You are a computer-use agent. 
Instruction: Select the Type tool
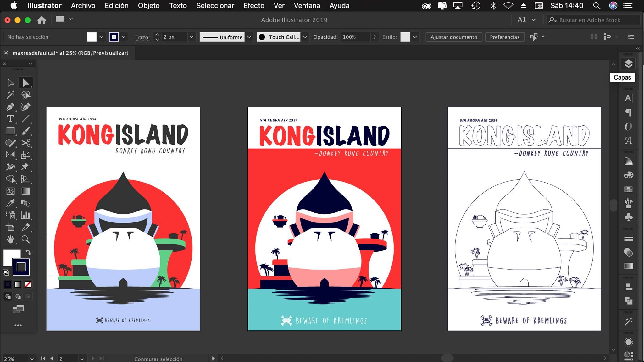10,119
